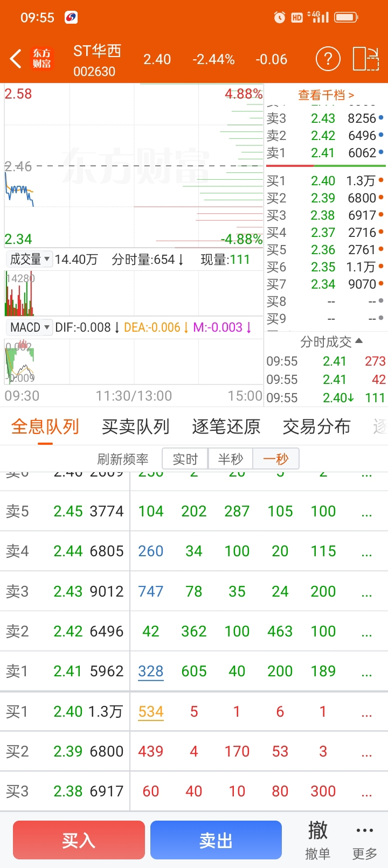Image resolution: width=388 pixels, height=868 pixels.
Task: Tap the back arrow in header
Action: (16, 59)
